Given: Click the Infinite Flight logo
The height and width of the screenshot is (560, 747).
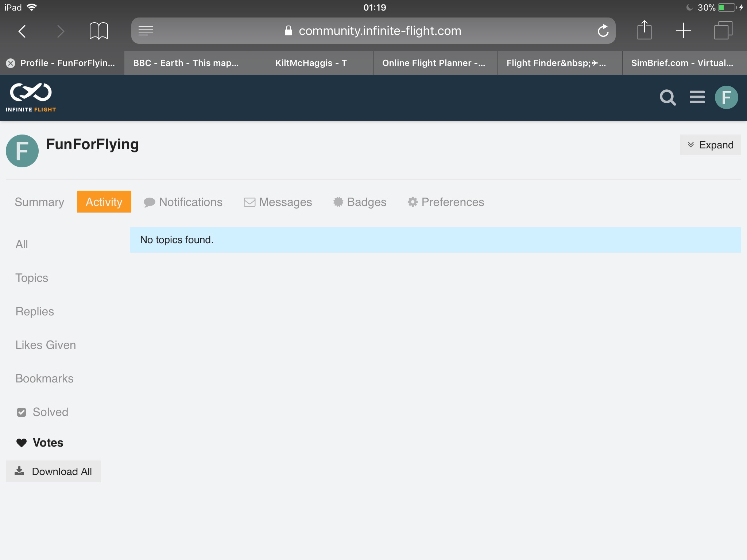Looking at the screenshot, I should tap(31, 97).
